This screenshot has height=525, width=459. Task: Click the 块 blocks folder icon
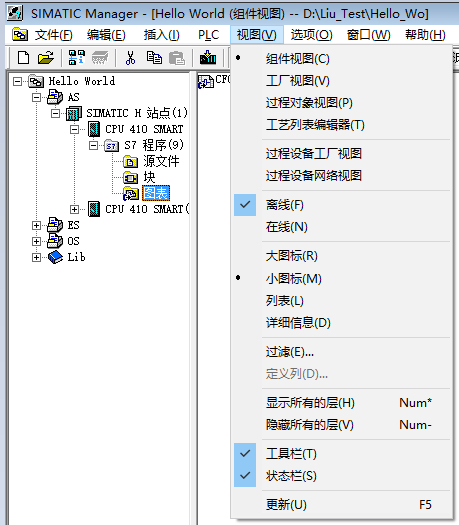coord(131,177)
